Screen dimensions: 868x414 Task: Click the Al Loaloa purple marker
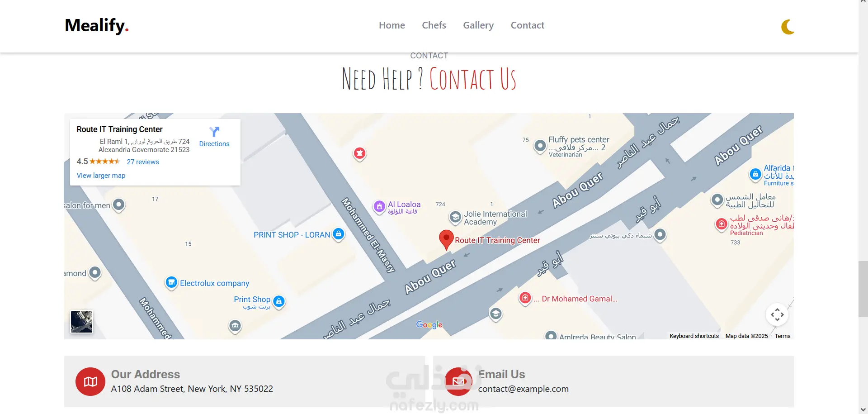(379, 207)
